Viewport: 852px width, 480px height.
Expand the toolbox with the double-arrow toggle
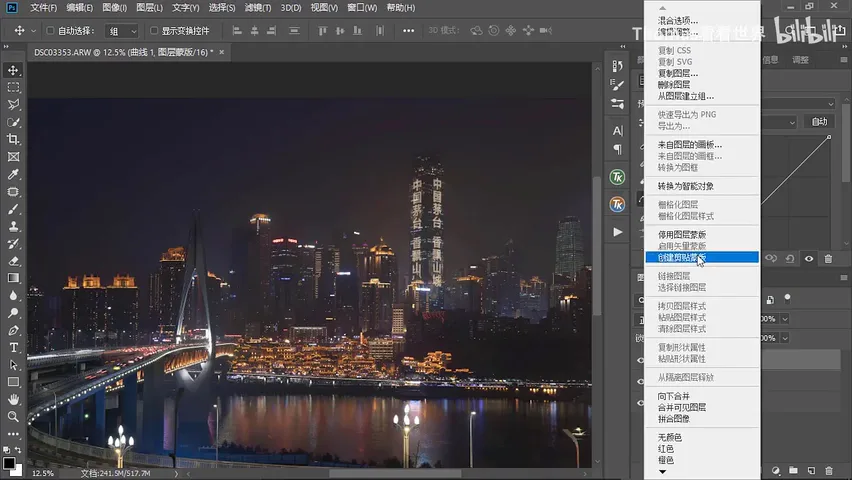(6, 47)
